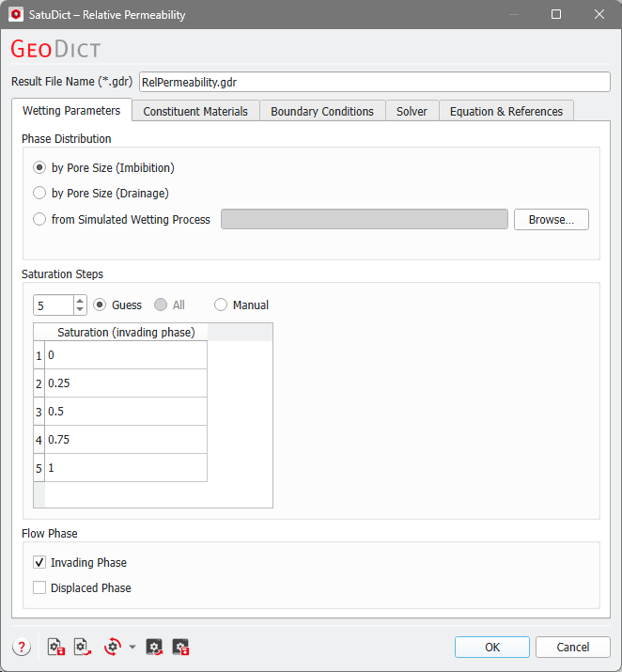622x672 pixels.
Task: Expand the dropdown arrow beside the reset gear
Action: click(132, 648)
